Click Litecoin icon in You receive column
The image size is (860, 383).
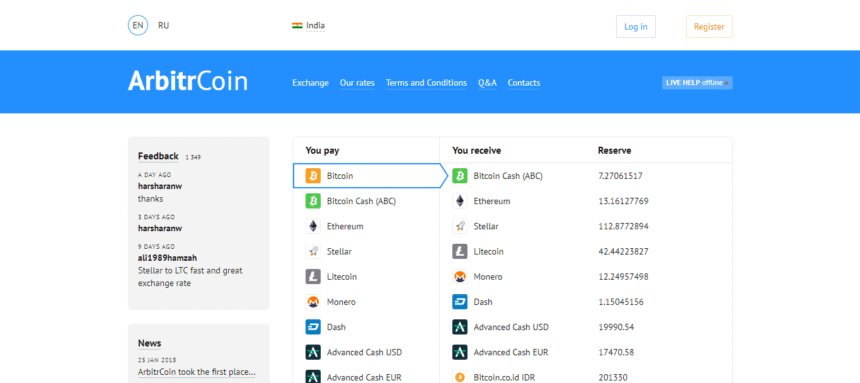pos(460,252)
